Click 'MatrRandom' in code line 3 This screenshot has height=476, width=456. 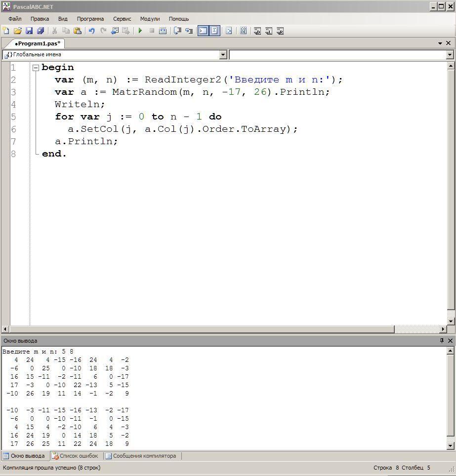[x=144, y=92]
